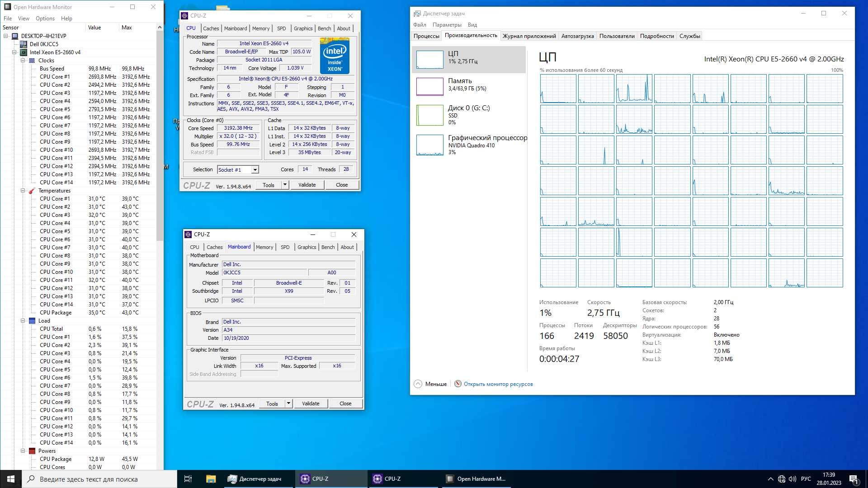Collapse the Temperatures sensor group

pyautogui.click(x=23, y=191)
